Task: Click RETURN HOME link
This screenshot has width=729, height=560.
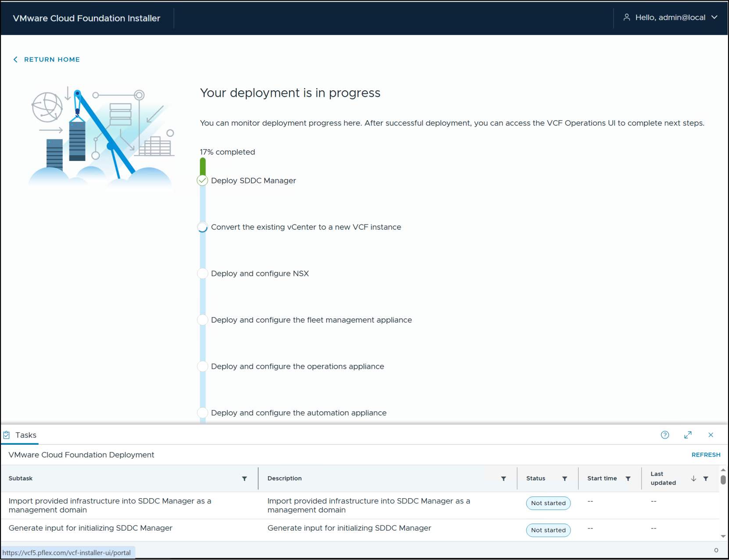Action: (52, 59)
